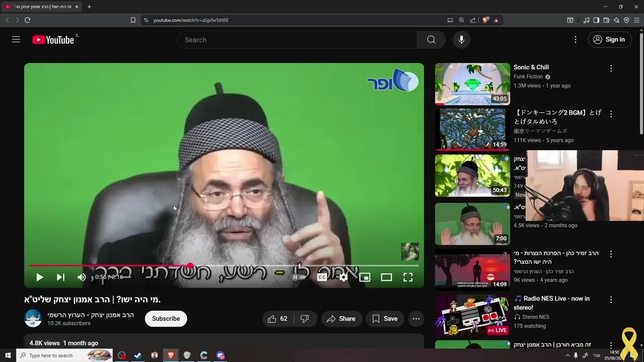The height and width of the screenshot is (362, 644).
Task: Open options for זה מביא חורבן video
Action: coord(611,345)
